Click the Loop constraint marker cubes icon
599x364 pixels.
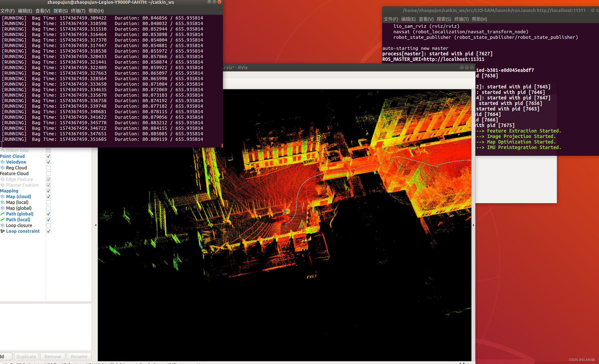(3, 231)
